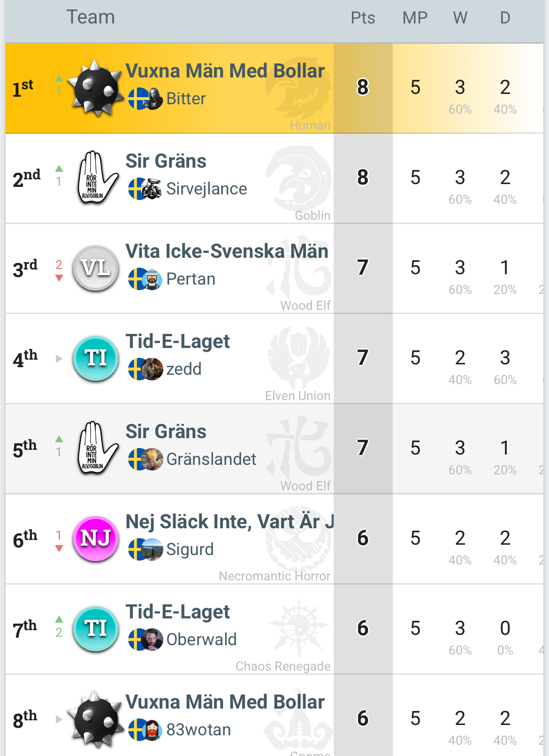549x756 pixels.
Task: Open coach Gränslandet's profile link
Action: point(211,459)
